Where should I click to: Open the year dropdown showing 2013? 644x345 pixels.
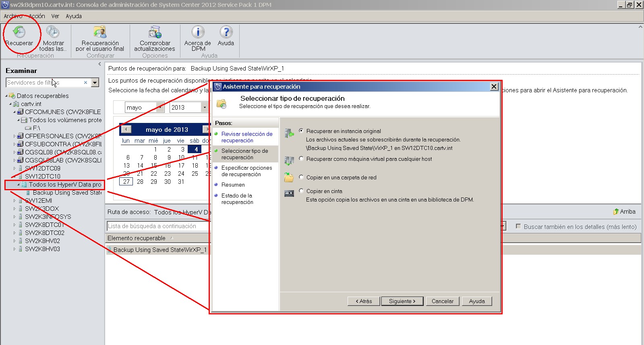click(x=205, y=107)
